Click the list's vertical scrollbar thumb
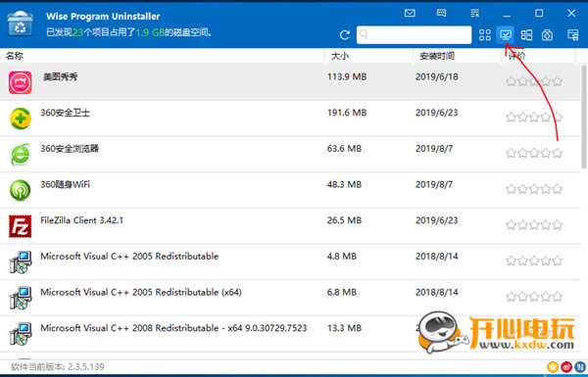This screenshot has width=588, height=377. point(584,117)
